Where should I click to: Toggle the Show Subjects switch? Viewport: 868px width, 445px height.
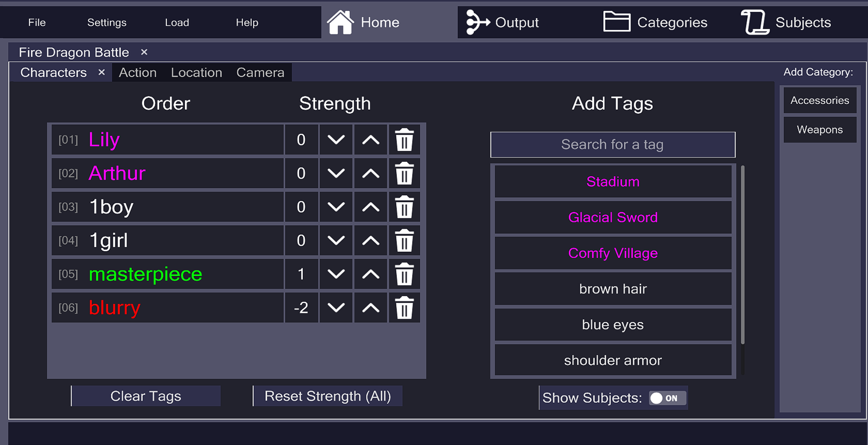click(667, 398)
